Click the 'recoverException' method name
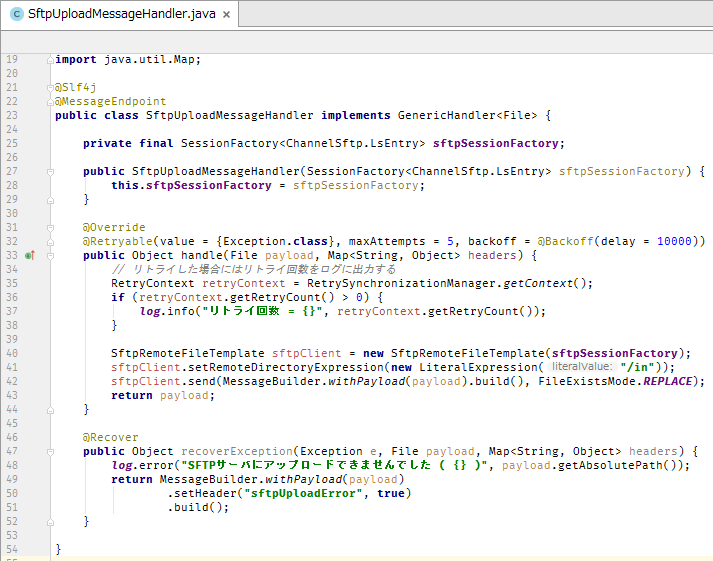713x561 pixels. point(236,451)
